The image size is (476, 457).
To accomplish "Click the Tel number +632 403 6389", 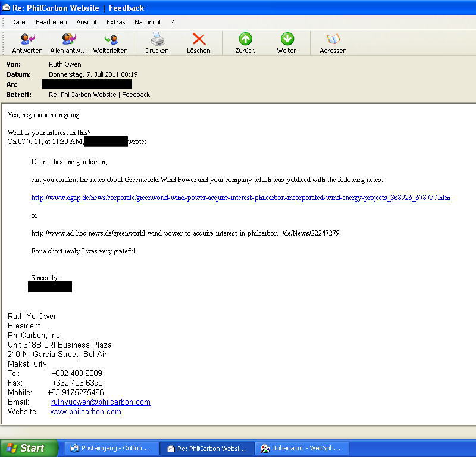I will click(x=77, y=373).
